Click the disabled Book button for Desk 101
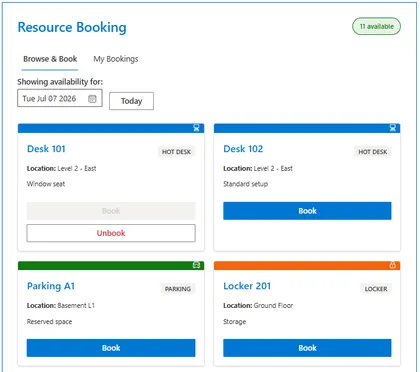Viewport: 420px width, 372px height. (111, 211)
